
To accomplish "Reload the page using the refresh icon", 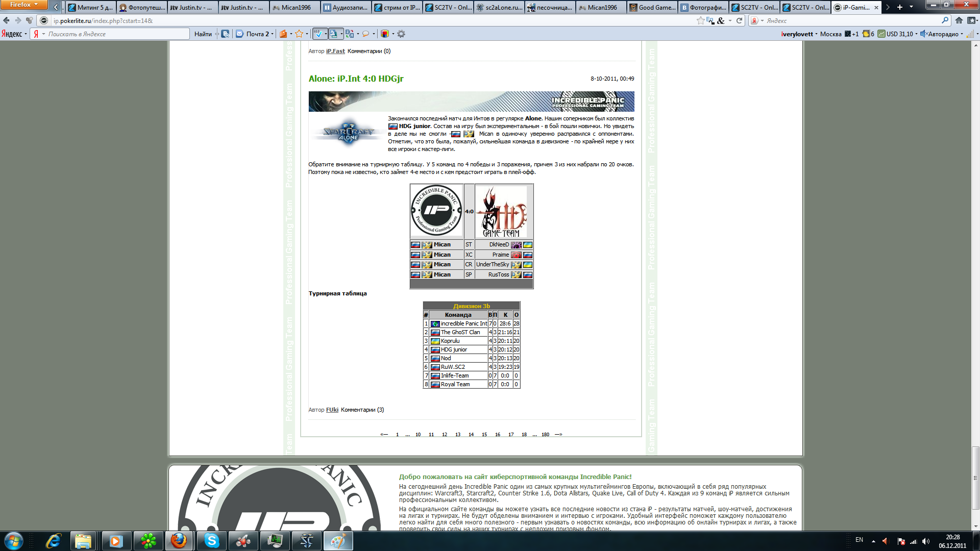I will tap(739, 20).
